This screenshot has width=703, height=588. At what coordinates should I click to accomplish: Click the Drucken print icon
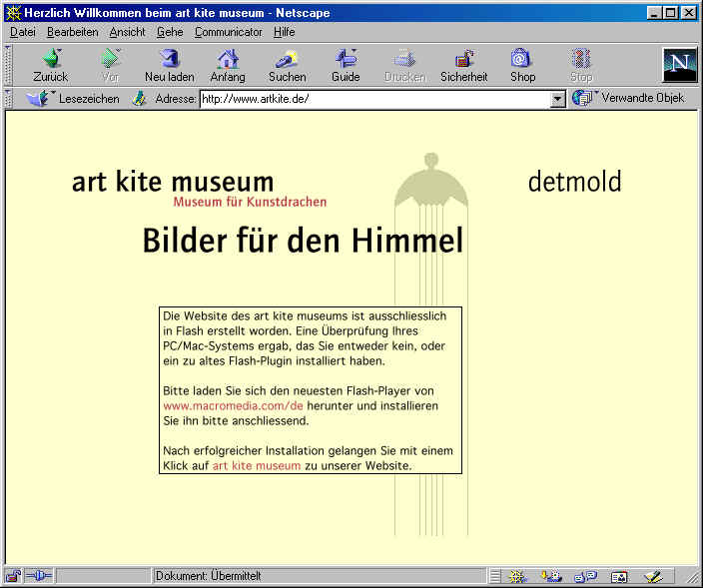click(x=404, y=66)
